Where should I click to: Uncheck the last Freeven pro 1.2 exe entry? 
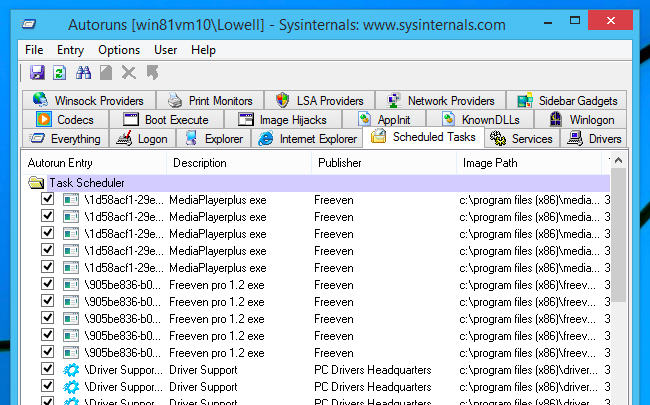47,352
